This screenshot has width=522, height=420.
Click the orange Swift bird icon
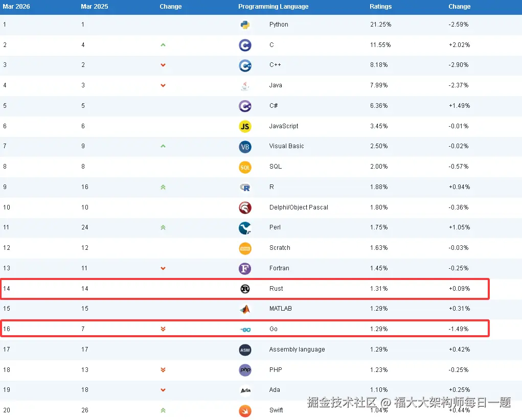(245, 411)
